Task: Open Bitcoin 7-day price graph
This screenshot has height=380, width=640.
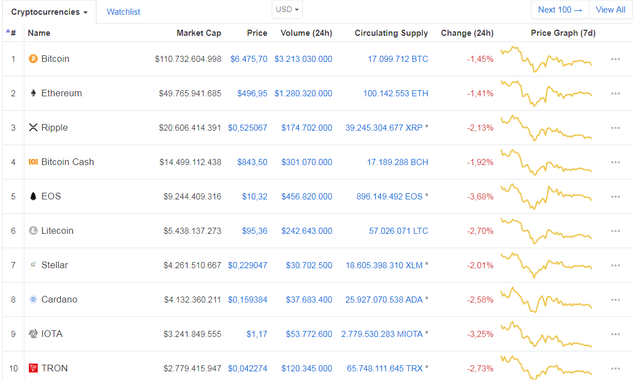Action: point(546,59)
